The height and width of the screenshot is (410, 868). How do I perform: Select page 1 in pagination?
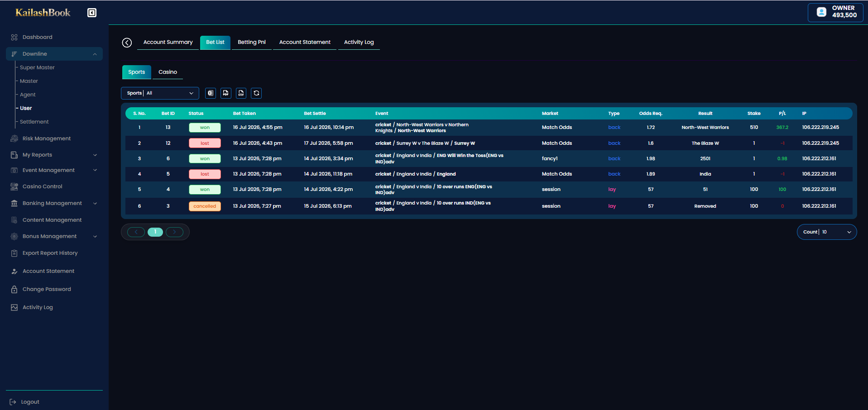(x=155, y=232)
